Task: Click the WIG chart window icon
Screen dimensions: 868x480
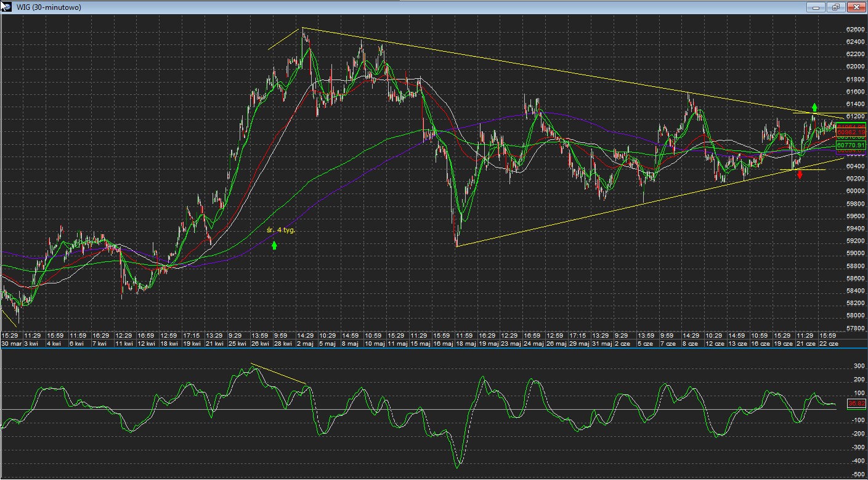Action: point(7,7)
